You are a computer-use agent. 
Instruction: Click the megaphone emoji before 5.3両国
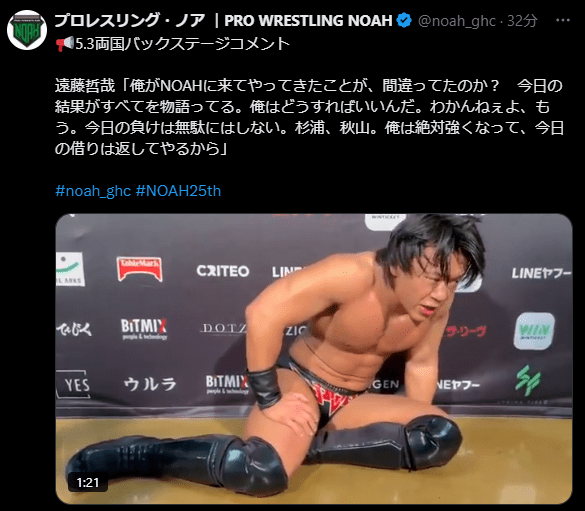tap(65, 44)
